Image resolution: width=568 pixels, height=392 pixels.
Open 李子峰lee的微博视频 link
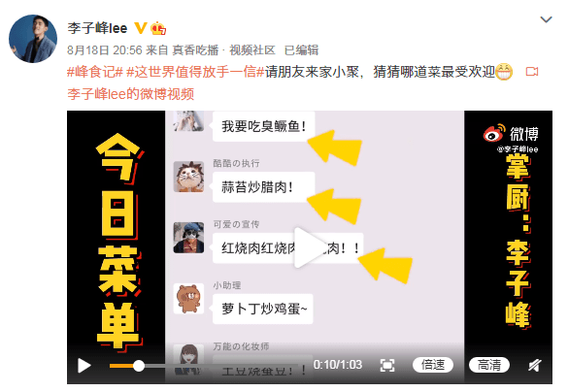[131, 94]
